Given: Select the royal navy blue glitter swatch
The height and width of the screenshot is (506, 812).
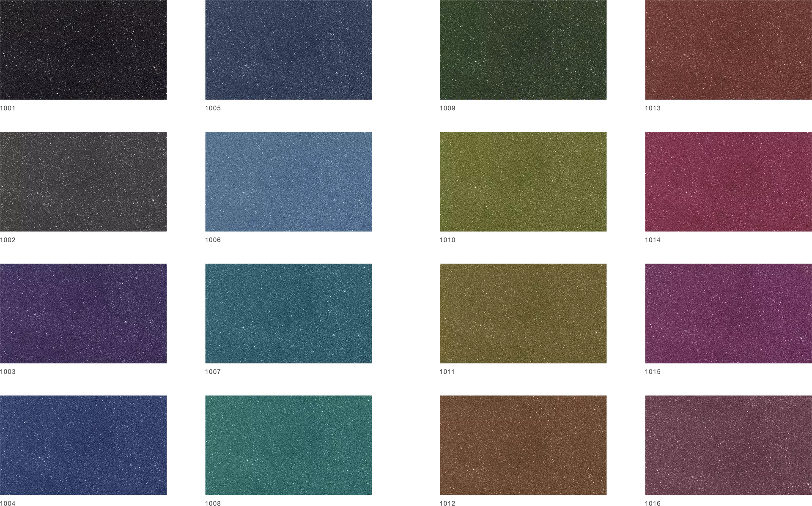Looking at the screenshot, I should (84, 445).
